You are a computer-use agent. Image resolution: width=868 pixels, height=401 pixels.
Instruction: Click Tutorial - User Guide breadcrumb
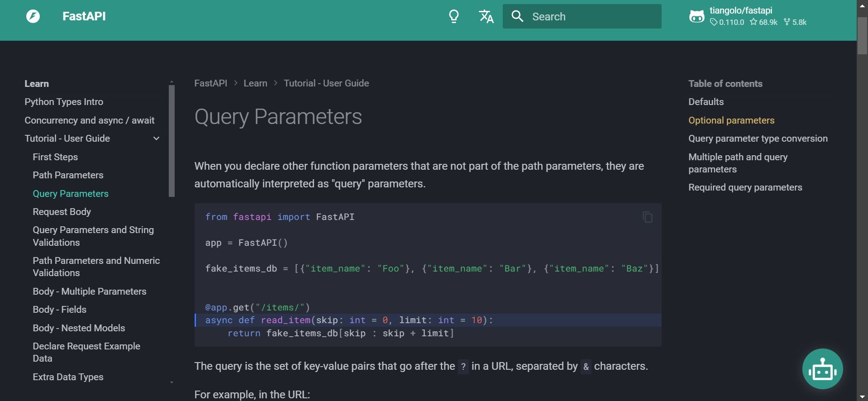click(x=326, y=83)
